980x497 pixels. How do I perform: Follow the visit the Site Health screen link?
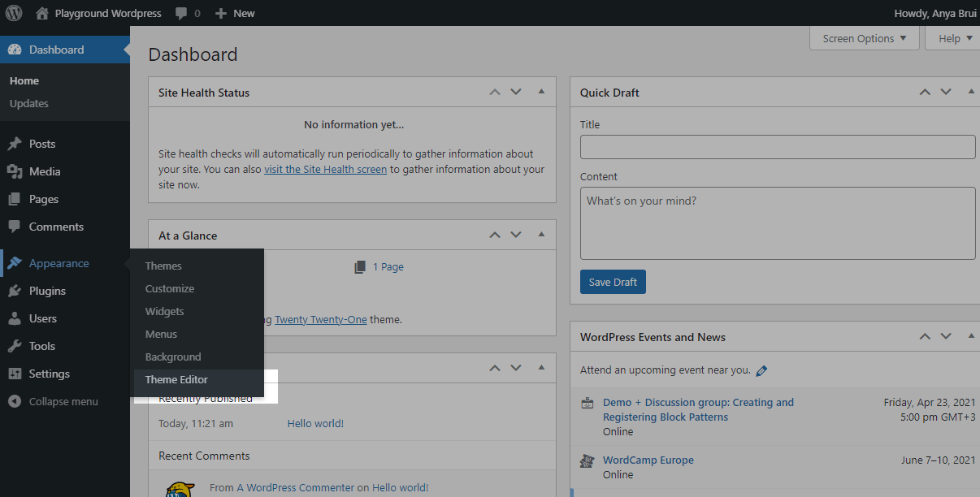coord(325,170)
